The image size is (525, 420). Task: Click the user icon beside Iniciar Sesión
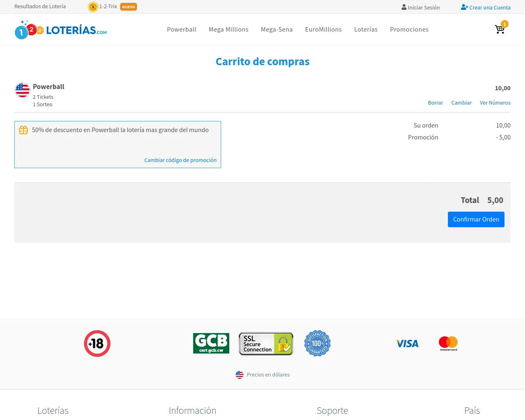point(404,7)
